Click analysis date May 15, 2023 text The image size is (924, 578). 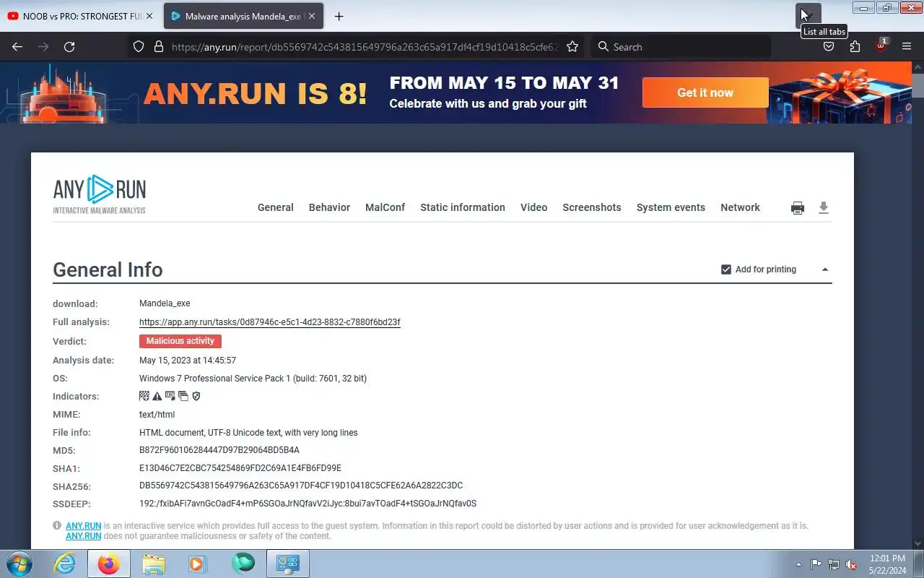[188, 361]
